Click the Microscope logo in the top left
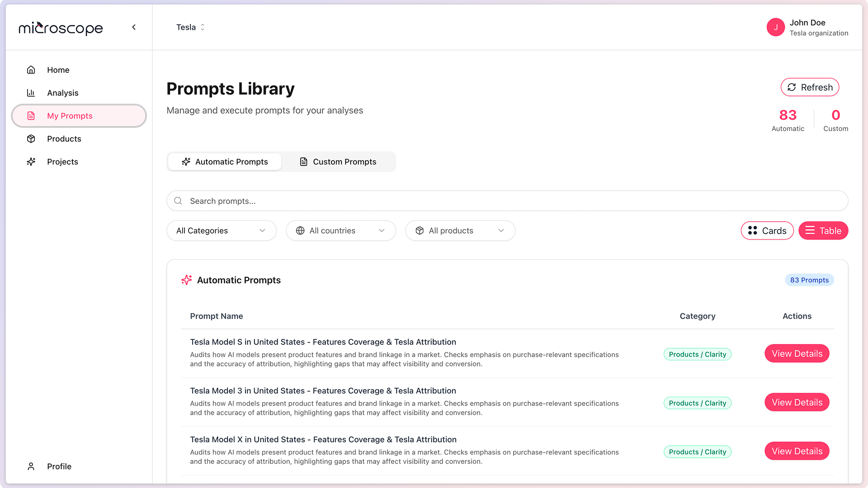The width and height of the screenshot is (868, 488). (61, 28)
